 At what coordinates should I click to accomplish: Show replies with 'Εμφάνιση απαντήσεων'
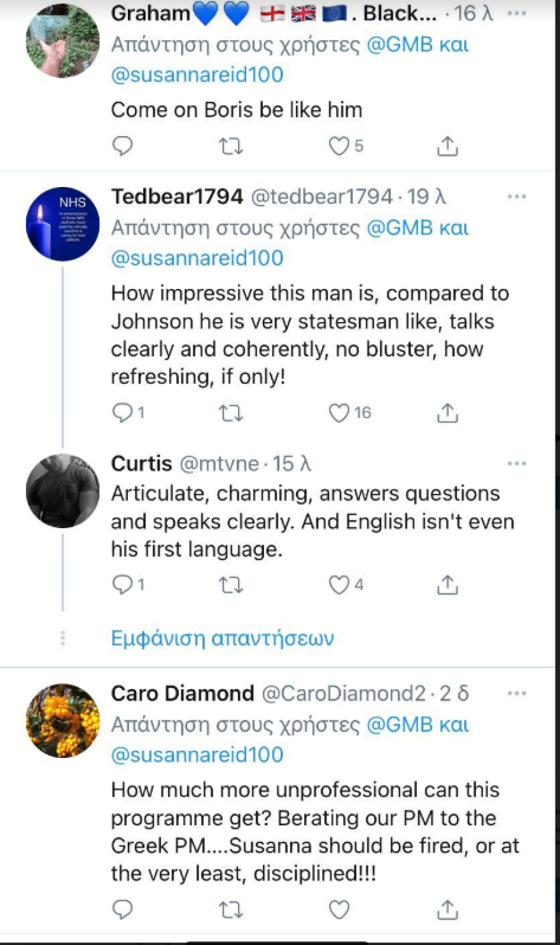222,638
